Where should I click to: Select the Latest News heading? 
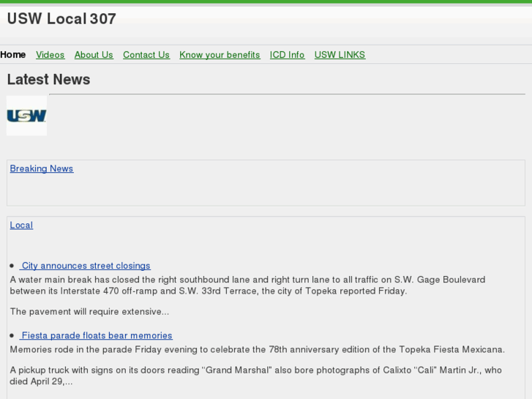pyautogui.click(x=48, y=80)
